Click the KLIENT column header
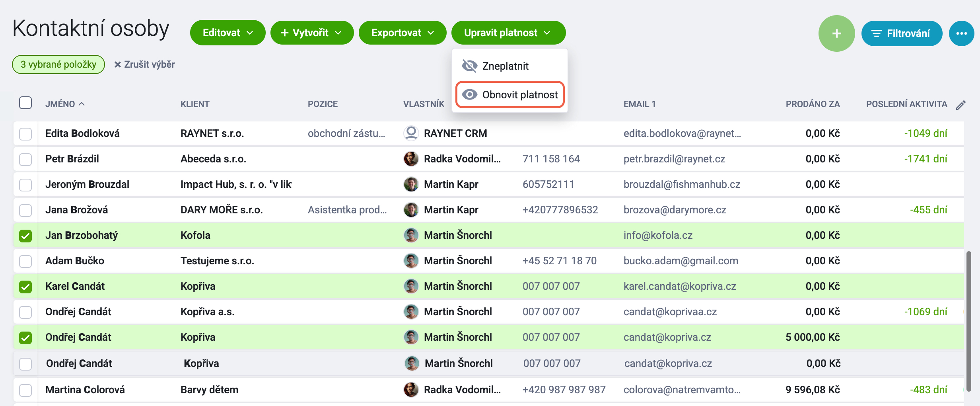 (195, 104)
